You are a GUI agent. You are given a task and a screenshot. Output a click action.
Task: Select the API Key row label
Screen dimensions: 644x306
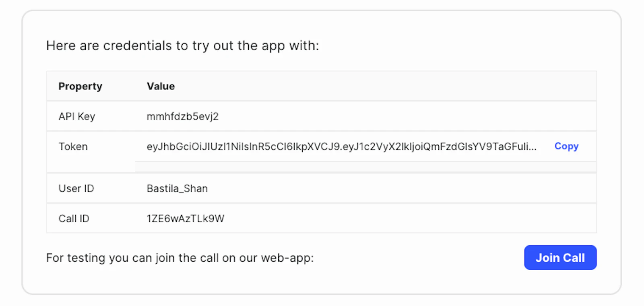[x=76, y=116]
